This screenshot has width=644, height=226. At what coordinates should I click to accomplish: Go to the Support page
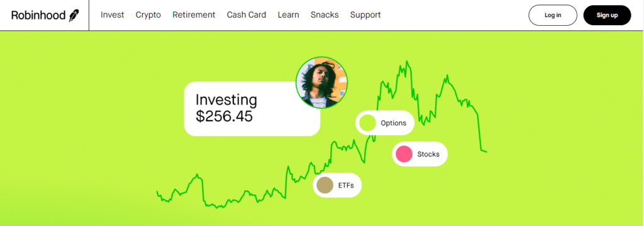(365, 15)
